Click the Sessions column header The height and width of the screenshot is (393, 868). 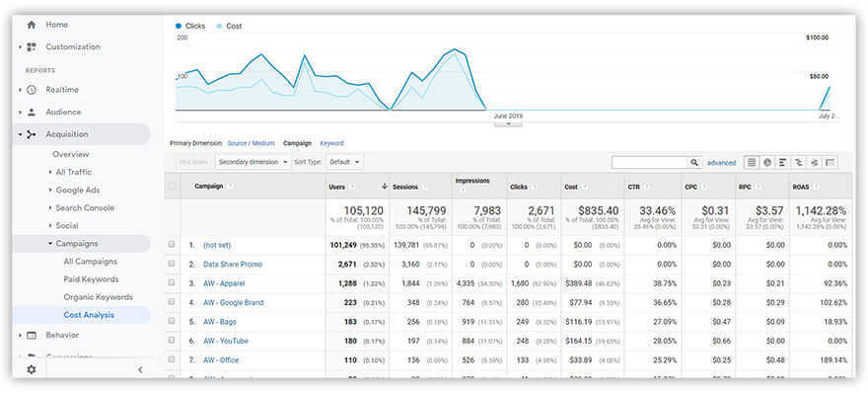click(x=405, y=188)
